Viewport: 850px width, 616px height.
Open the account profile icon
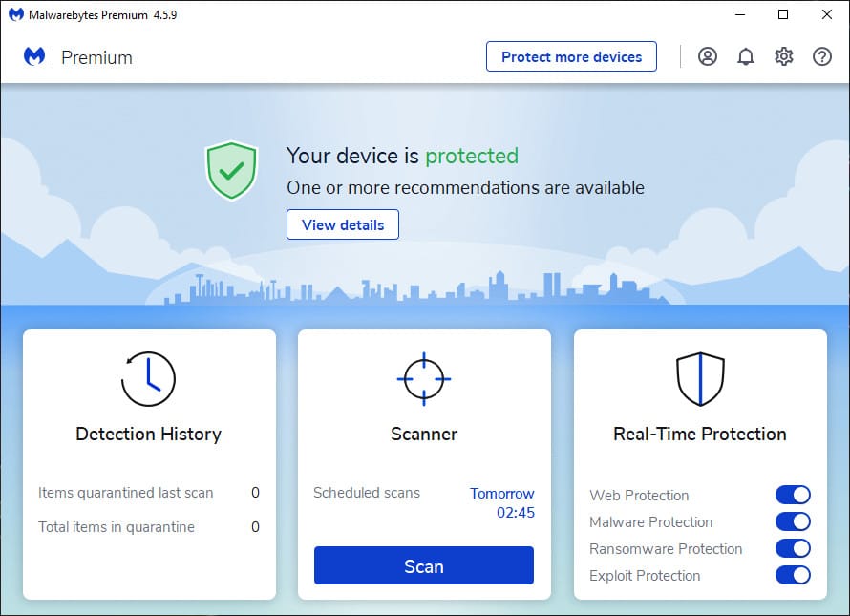[x=708, y=56]
